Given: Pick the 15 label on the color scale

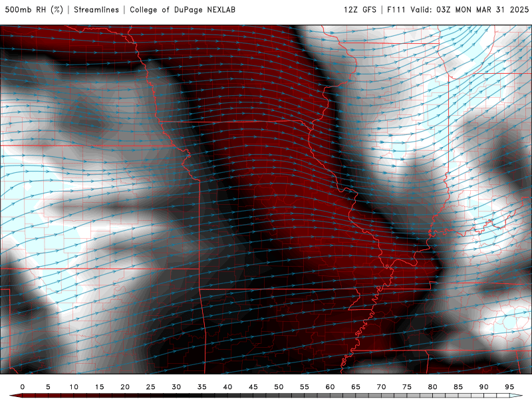Looking at the screenshot, I should pyautogui.click(x=99, y=387).
